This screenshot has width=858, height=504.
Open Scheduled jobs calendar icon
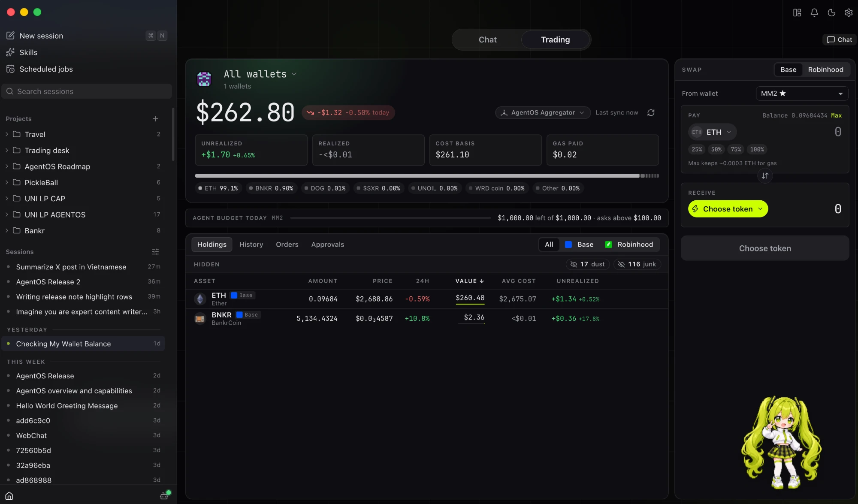[10, 69]
